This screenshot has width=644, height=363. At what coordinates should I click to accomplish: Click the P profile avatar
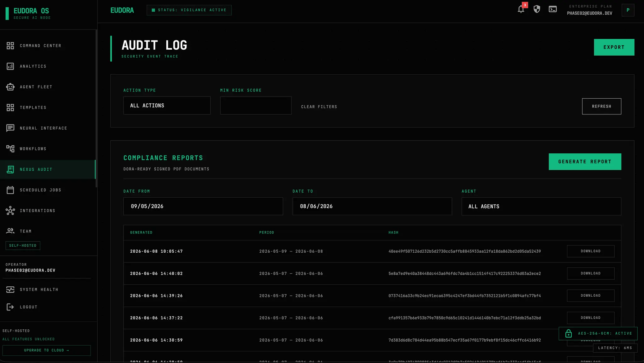tap(628, 10)
